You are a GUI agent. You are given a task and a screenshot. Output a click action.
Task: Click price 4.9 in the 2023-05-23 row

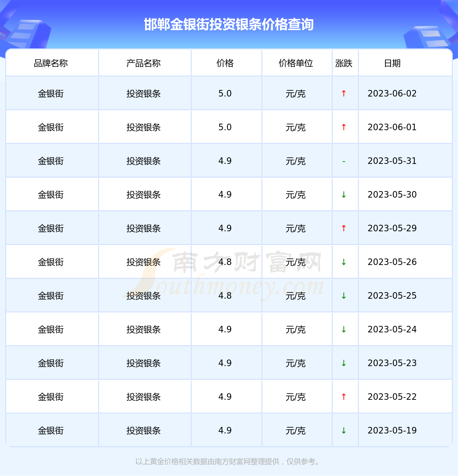point(225,363)
